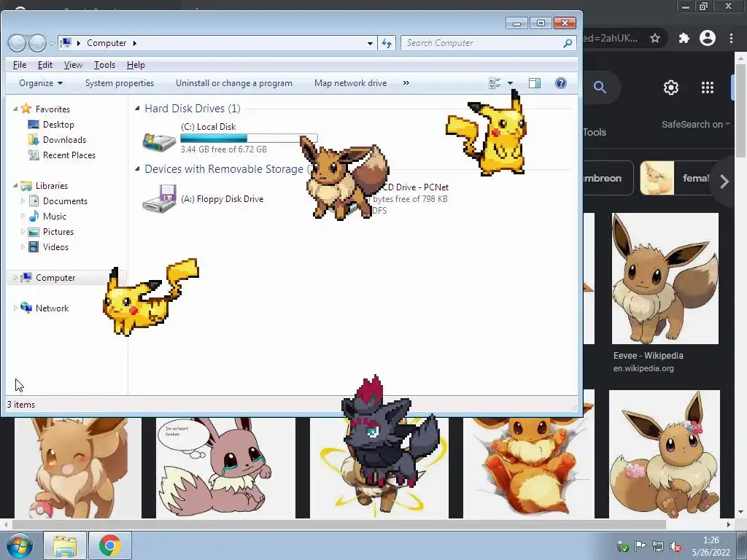
Task: Open the Eevee with flower crown thumbnail
Action: click(664, 454)
